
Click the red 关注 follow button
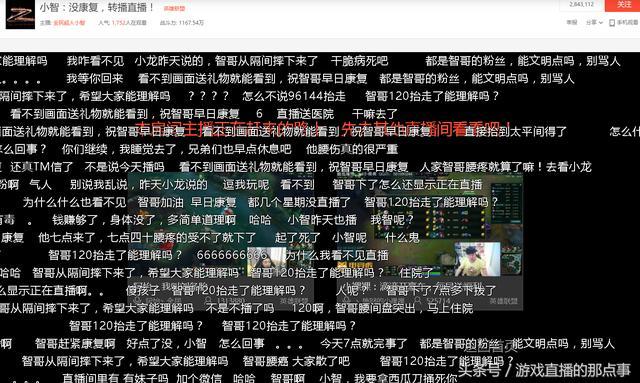click(x=623, y=5)
